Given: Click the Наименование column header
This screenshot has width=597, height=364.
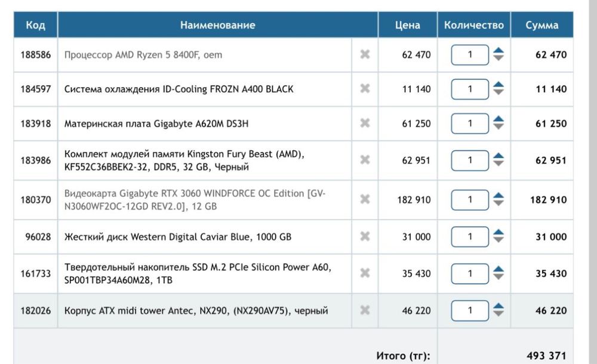Looking at the screenshot, I should [218, 24].
